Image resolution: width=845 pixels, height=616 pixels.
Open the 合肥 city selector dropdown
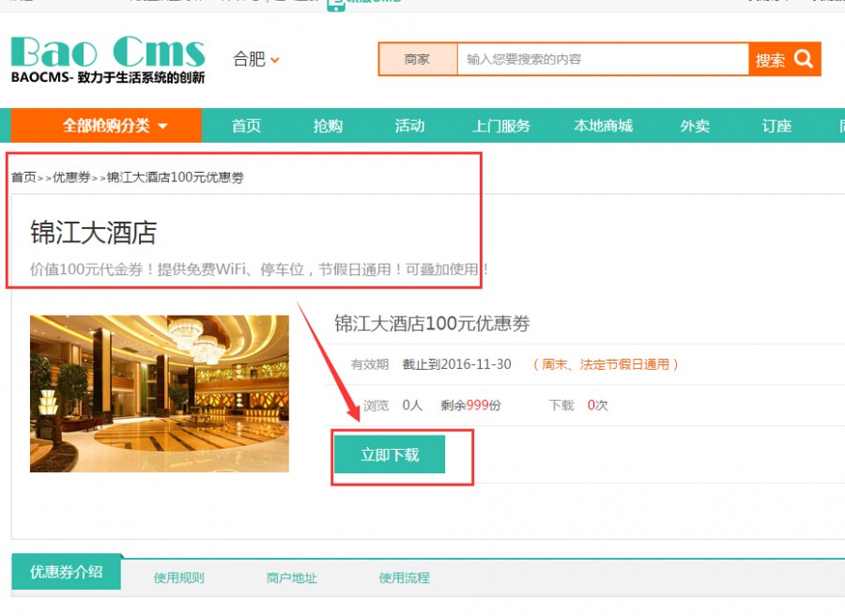pyautogui.click(x=256, y=59)
